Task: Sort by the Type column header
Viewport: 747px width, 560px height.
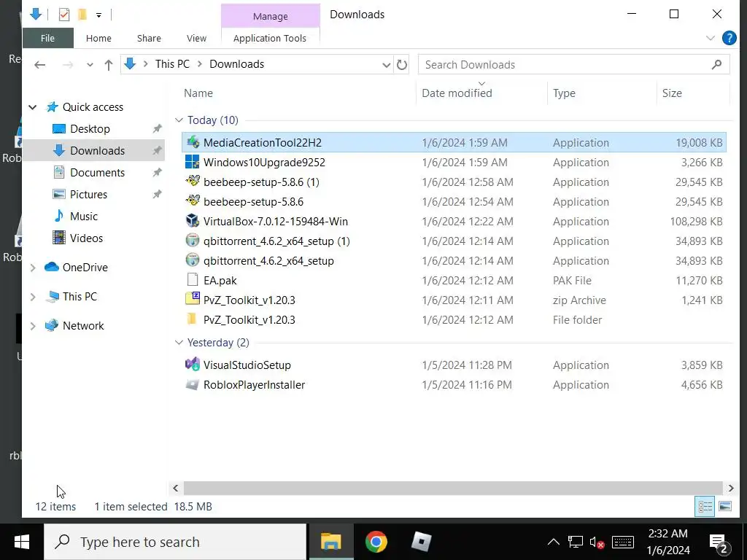Action: coord(564,93)
